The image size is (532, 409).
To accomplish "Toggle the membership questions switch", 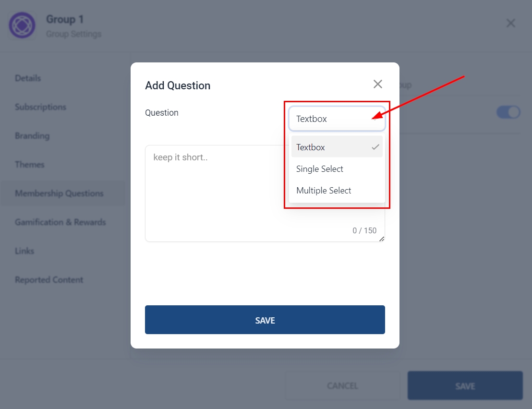I will (x=508, y=112).
